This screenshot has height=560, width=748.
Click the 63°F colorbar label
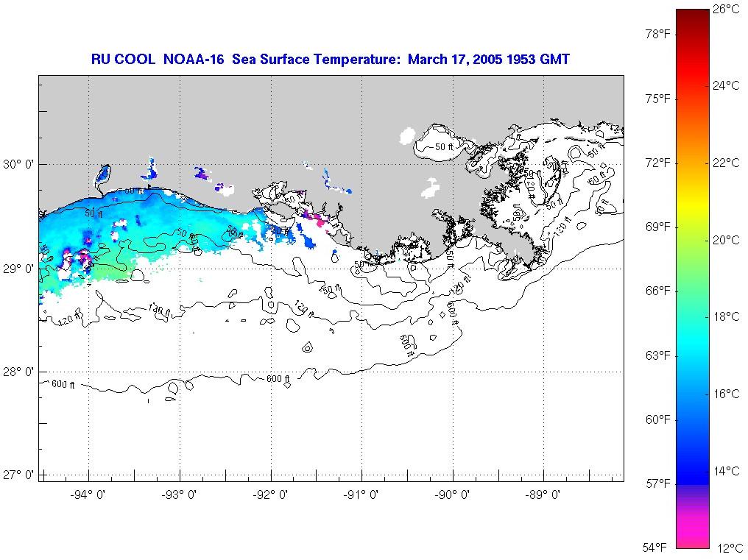coord(658,355)
